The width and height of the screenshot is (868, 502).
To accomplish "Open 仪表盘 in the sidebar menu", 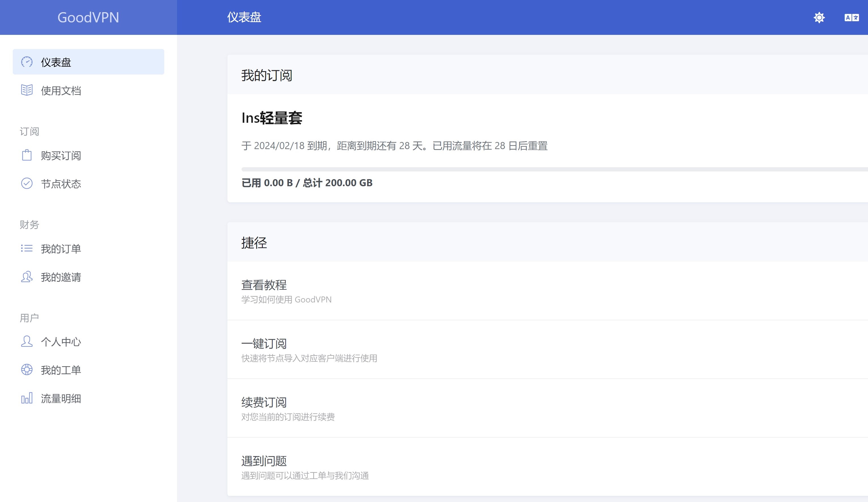I will (x=89, y=62).
